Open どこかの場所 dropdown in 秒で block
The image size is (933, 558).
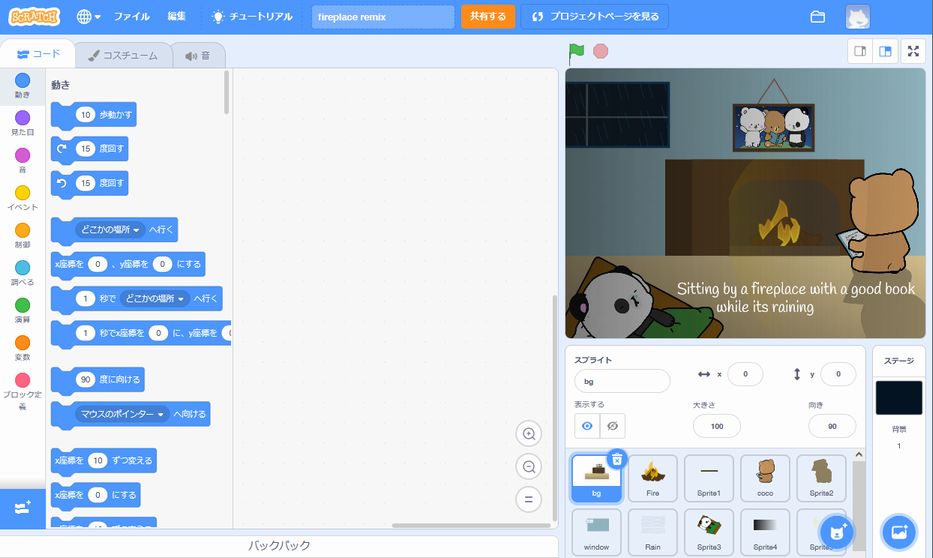pos(155,298)
